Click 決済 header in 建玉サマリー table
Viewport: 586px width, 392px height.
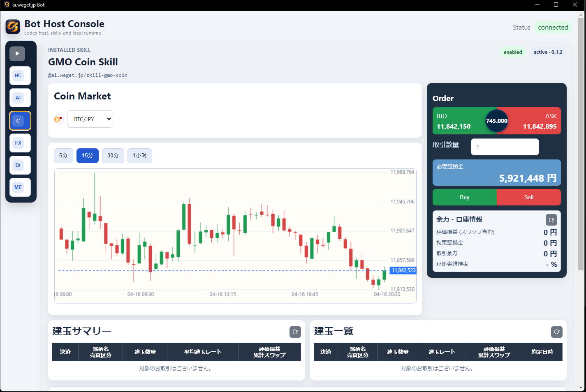pyautogui.click(x=65, y=352)
